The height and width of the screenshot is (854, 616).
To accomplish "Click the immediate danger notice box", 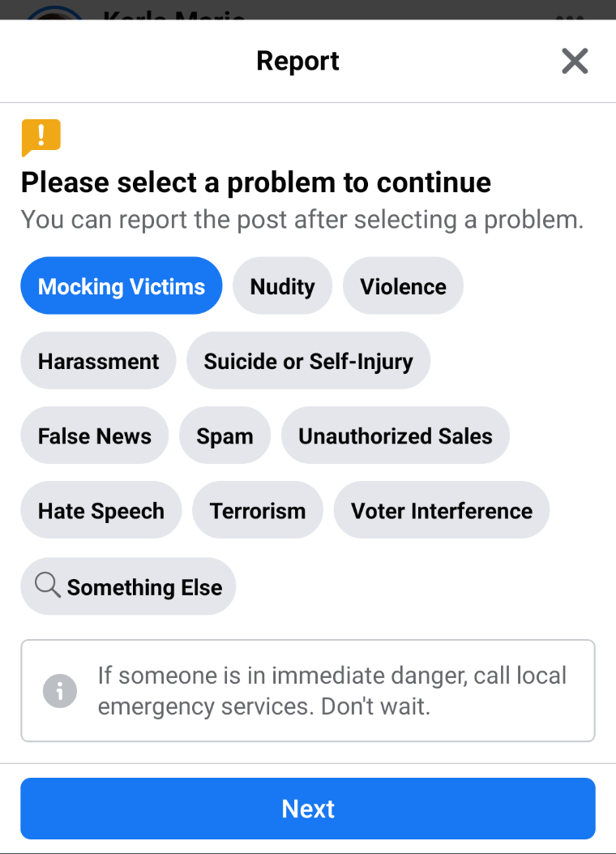I will [308, 691].
